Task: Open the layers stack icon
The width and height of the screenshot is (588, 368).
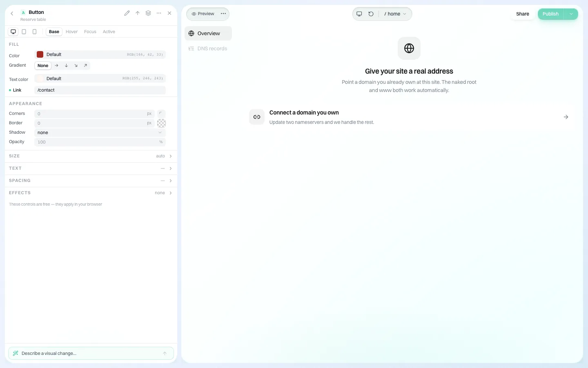Action: (x=148, y=13)
